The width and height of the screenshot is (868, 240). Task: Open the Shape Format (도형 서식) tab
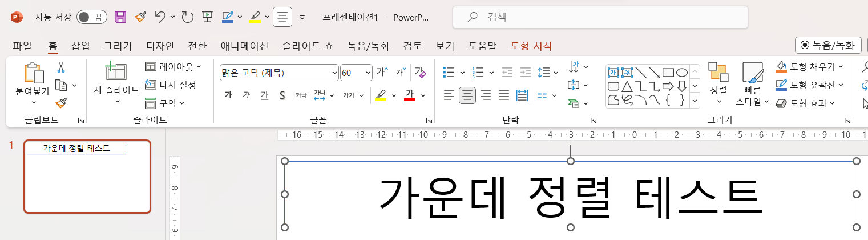point(531,46)
